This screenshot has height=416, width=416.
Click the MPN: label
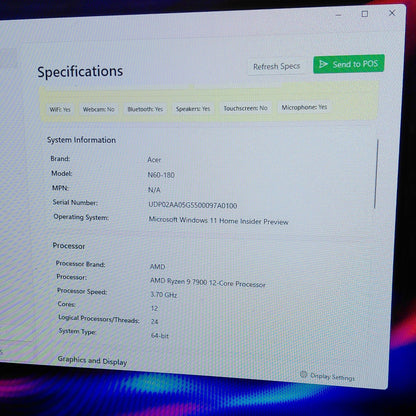[60, 188]
